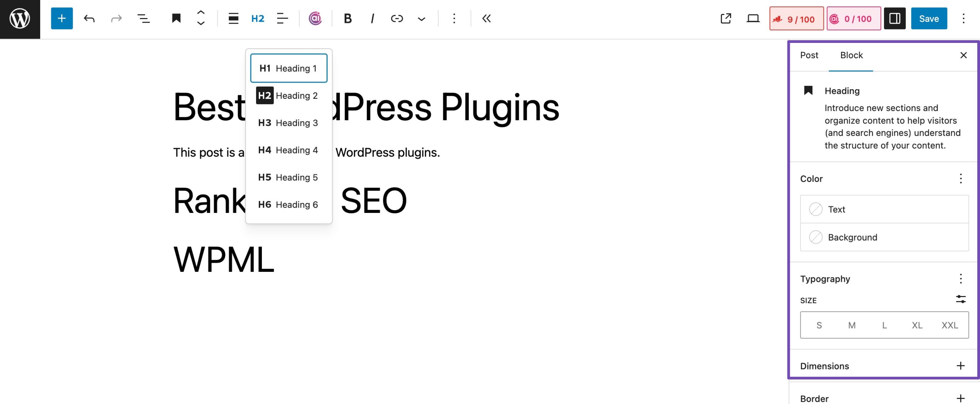This screenshot has width=980, height=404.
Task: Set a custom font size
Action: tap(960, 299)
